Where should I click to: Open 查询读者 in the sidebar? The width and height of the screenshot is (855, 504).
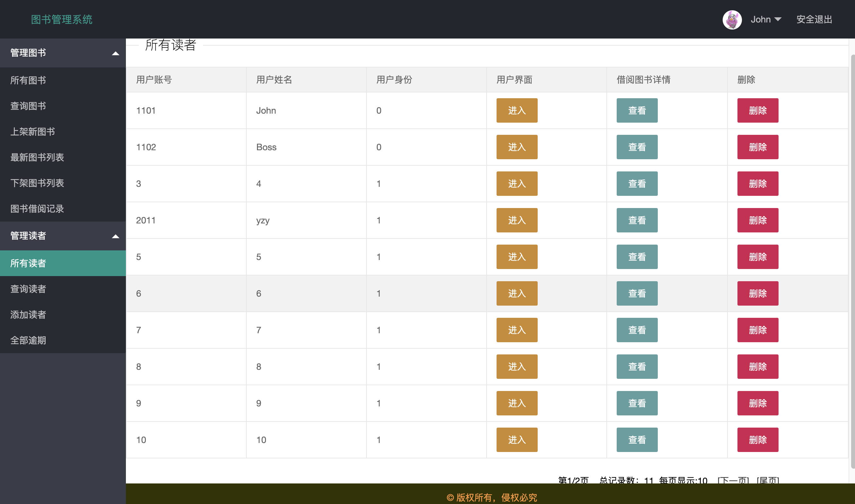tap(63, 289)
